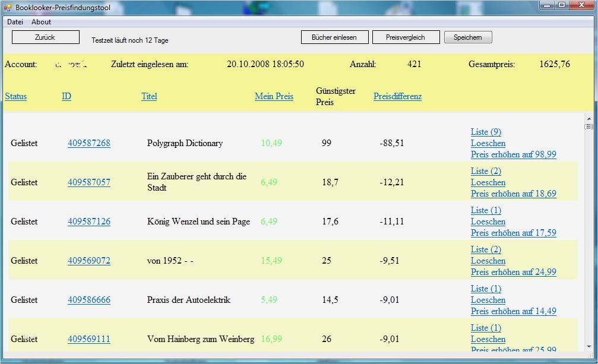Viewport: 598px width, 364px height.
Task: Open Liste (1) for Praxis der Autoelektrik
Action: point(486,289)
